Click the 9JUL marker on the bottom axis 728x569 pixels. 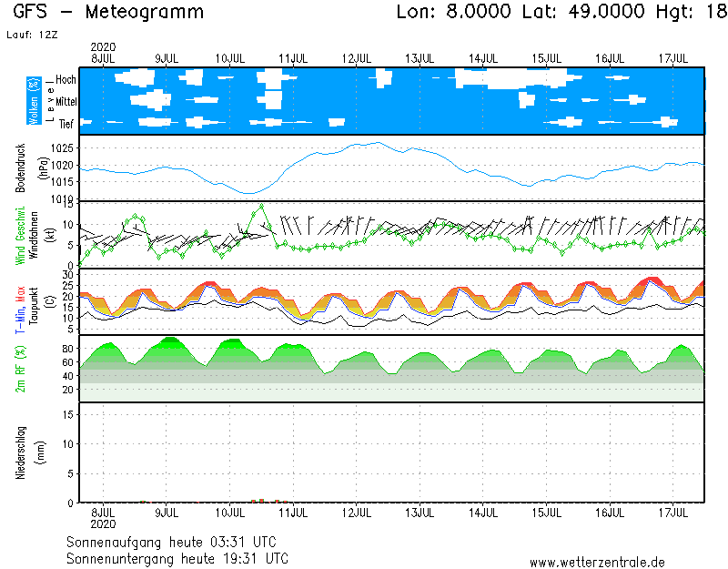pos(166,513)
